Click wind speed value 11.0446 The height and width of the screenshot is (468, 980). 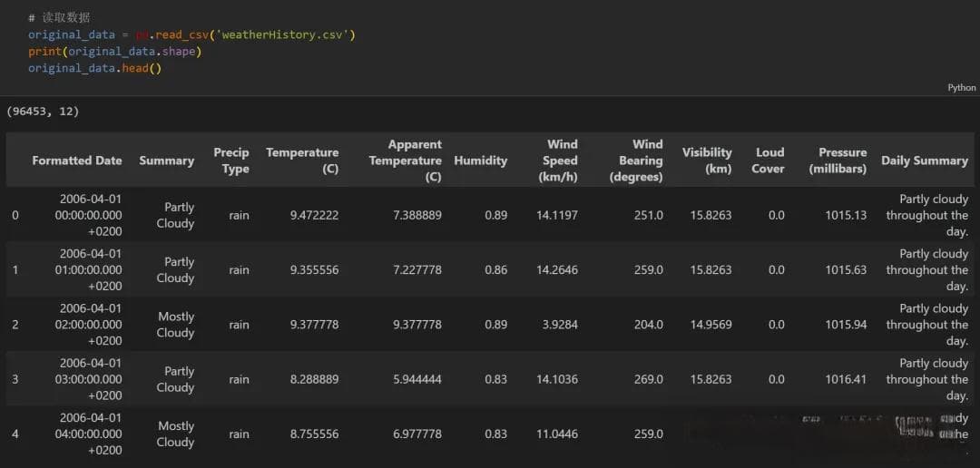pyautogui.click(x=557, y=434)
